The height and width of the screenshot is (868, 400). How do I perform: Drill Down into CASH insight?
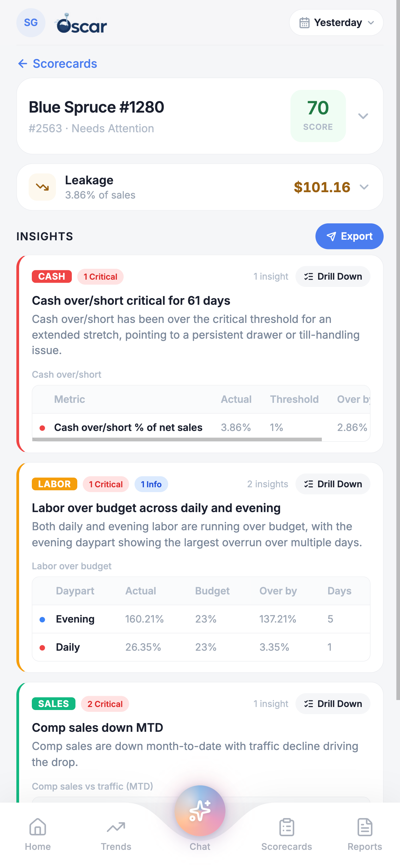click(332, 277)
